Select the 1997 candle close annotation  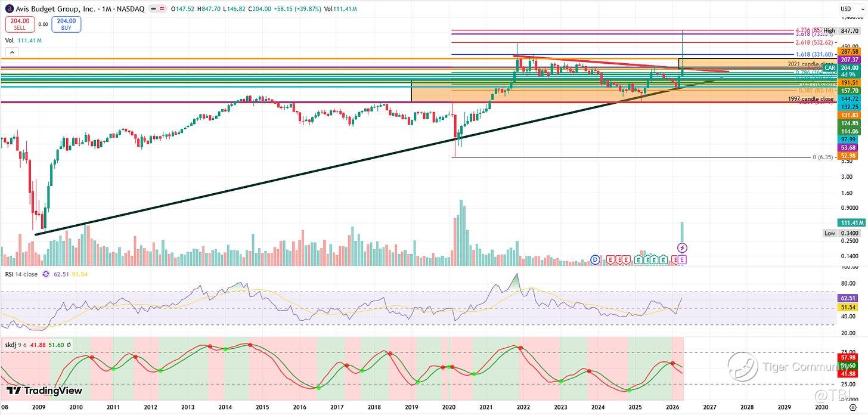point(811,98)
